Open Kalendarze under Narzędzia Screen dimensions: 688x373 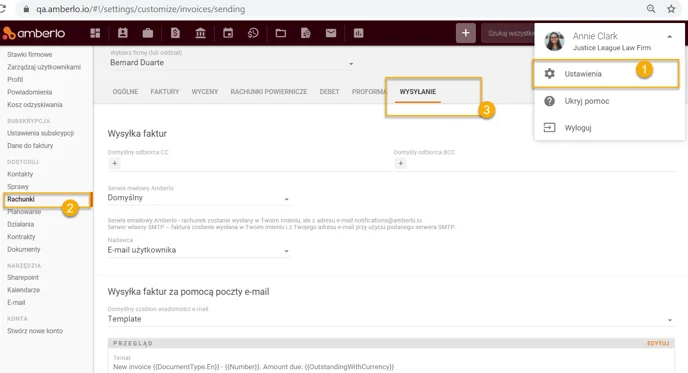pos(24,290)
